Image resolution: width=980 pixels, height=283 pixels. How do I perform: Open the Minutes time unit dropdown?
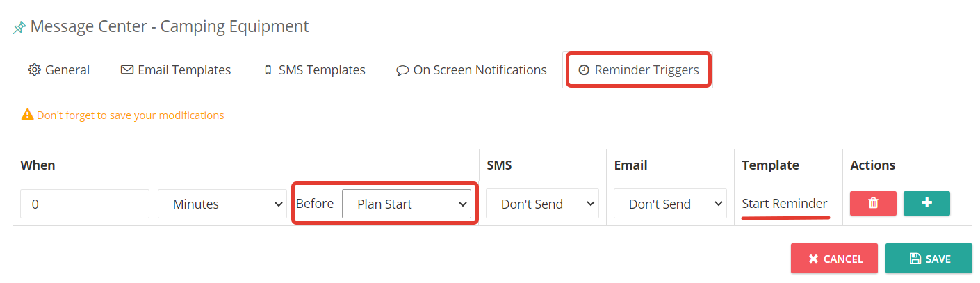coord(222,204)
